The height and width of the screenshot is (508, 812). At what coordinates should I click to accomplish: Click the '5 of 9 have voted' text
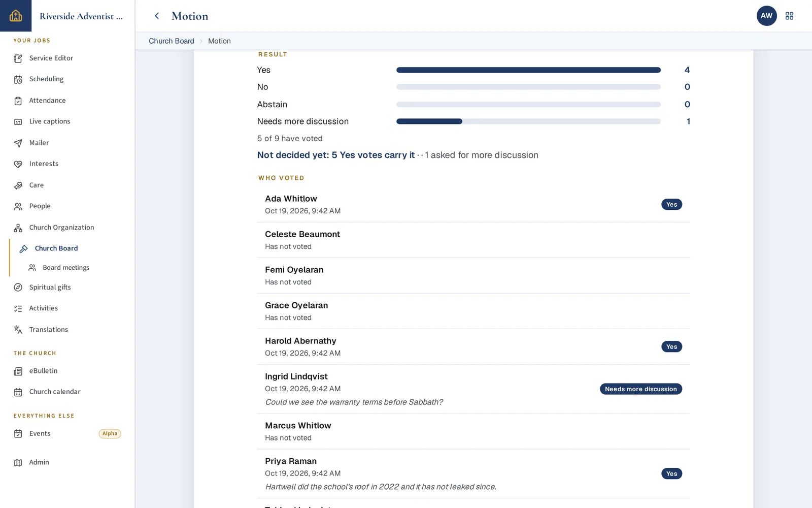(x=290, y=139)
